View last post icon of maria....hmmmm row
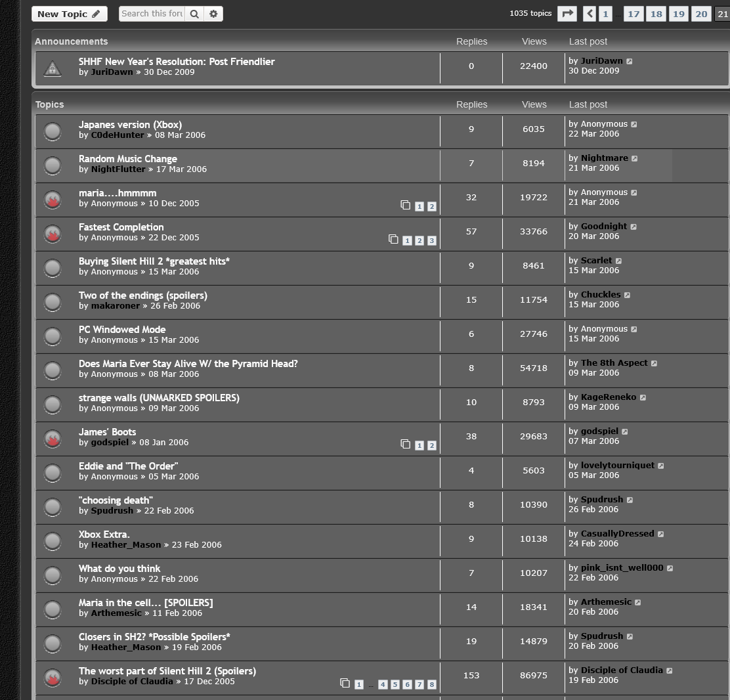730x700 pixels. pos(634,192)
